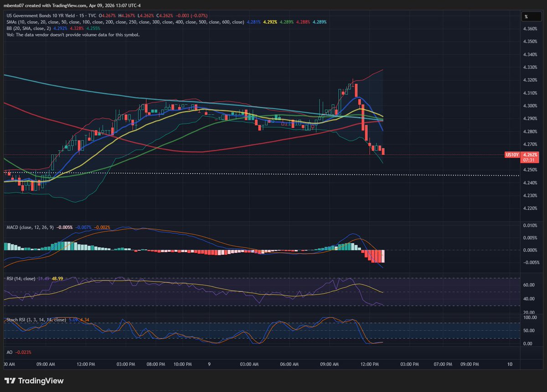Click the MACD histogram value -0.005%
Image resolution: width=547 pixels, height=392 pixels.
[65, 227]
